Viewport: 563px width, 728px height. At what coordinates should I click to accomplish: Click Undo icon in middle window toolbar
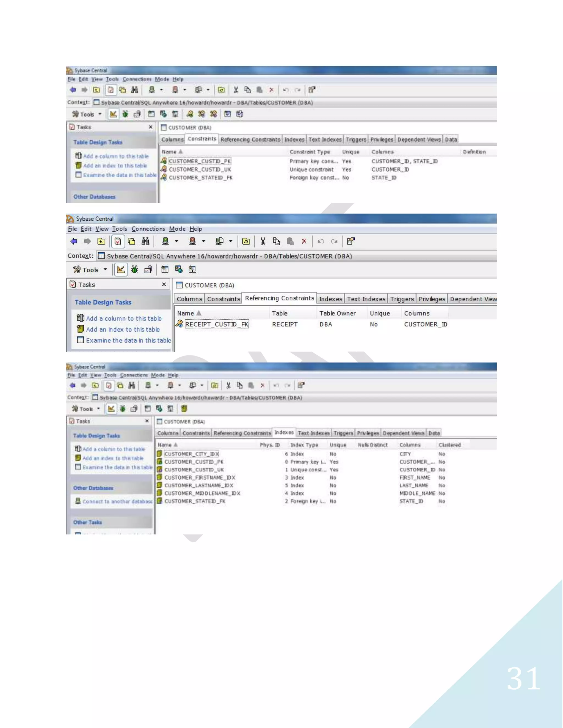click(321, 241)
